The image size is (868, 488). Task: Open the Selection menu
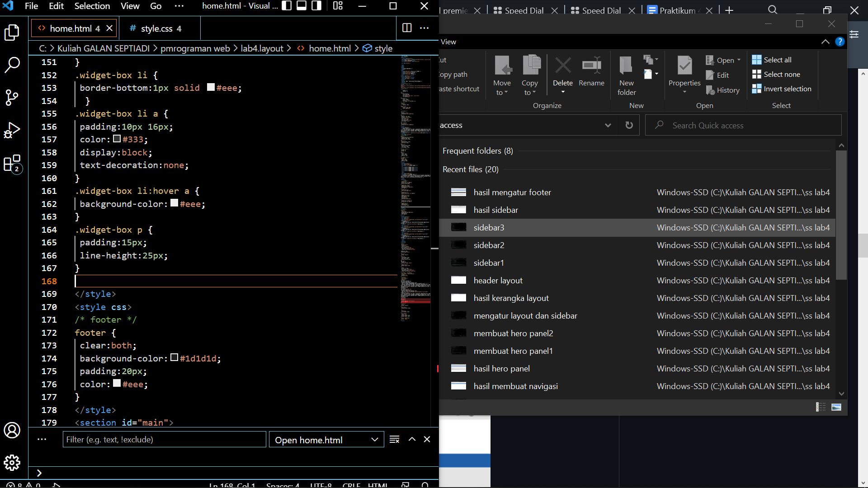coord(92,6)
